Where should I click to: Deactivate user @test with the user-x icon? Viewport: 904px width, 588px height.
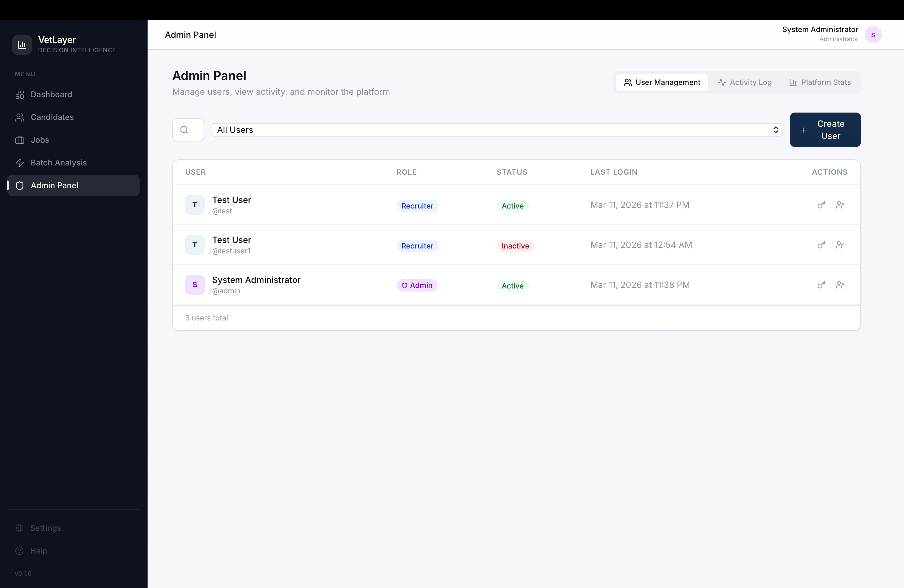tap(840, 205)
